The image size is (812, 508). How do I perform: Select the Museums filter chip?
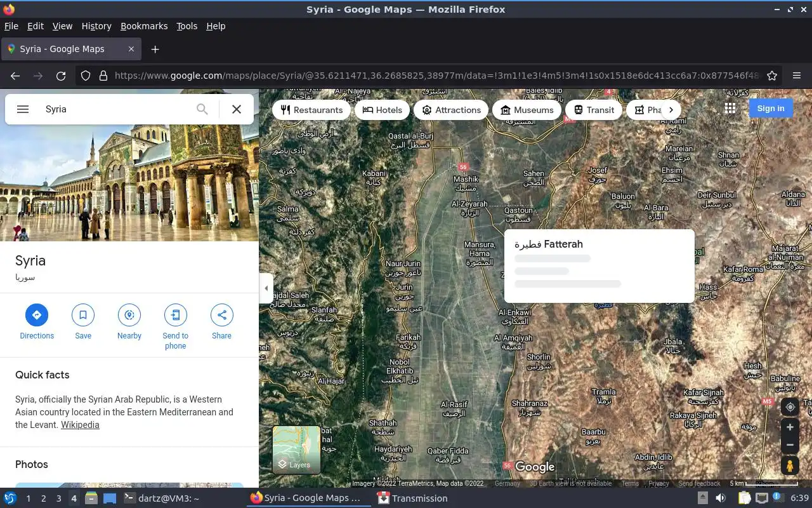pos(527,110)
